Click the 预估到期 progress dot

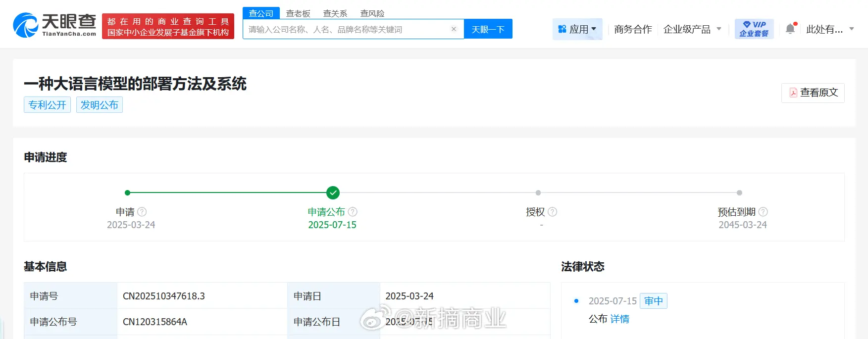pyautogui.click(x=739, y=193)
